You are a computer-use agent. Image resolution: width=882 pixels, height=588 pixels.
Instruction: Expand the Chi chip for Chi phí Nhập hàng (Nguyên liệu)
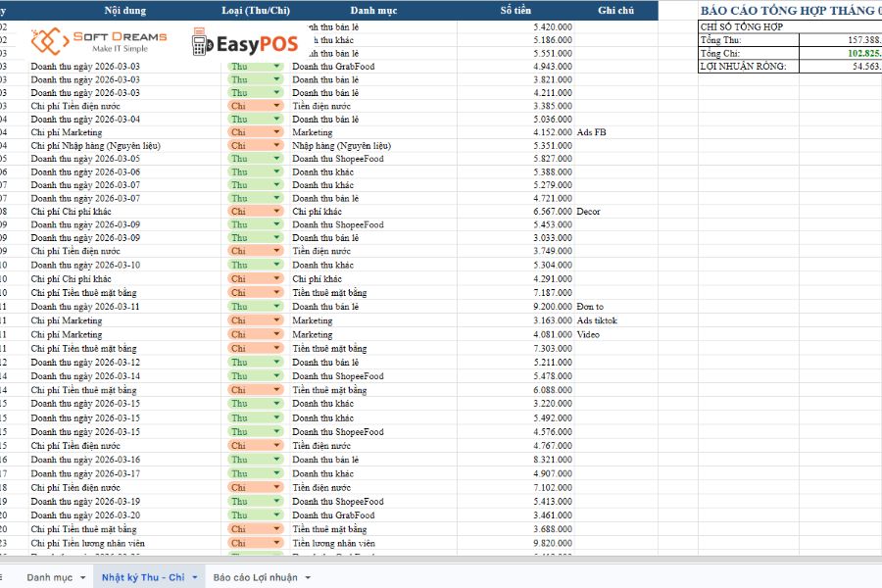[276, 146]
